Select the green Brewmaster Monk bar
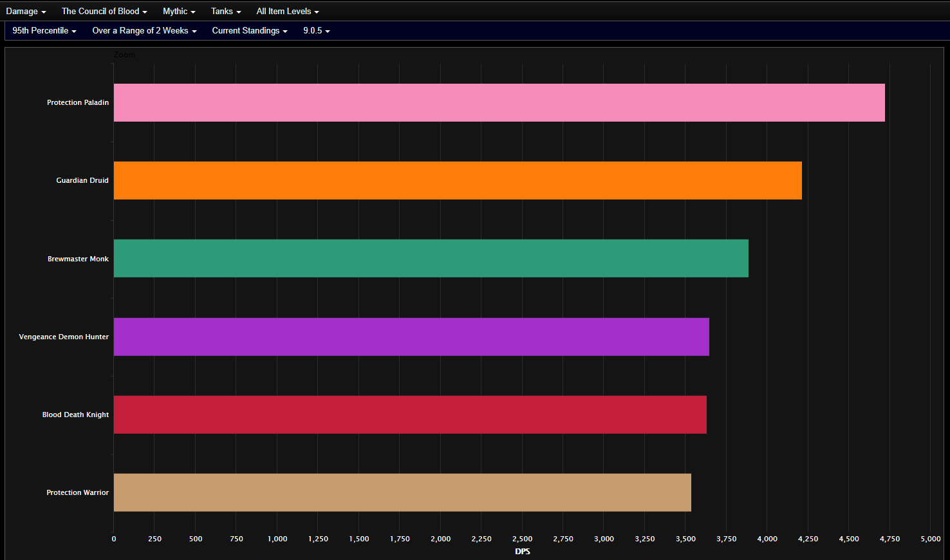Image resolution: width=950 pixels, height=560 pixels. tap(431, 258)
